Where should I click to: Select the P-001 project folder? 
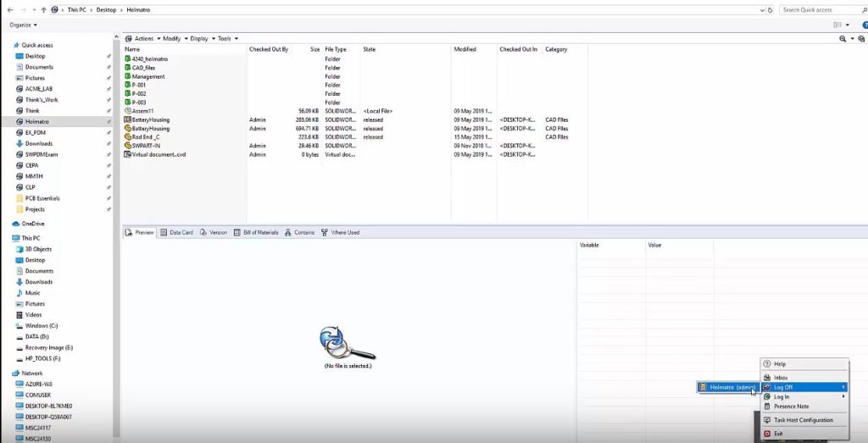(136, 86)
